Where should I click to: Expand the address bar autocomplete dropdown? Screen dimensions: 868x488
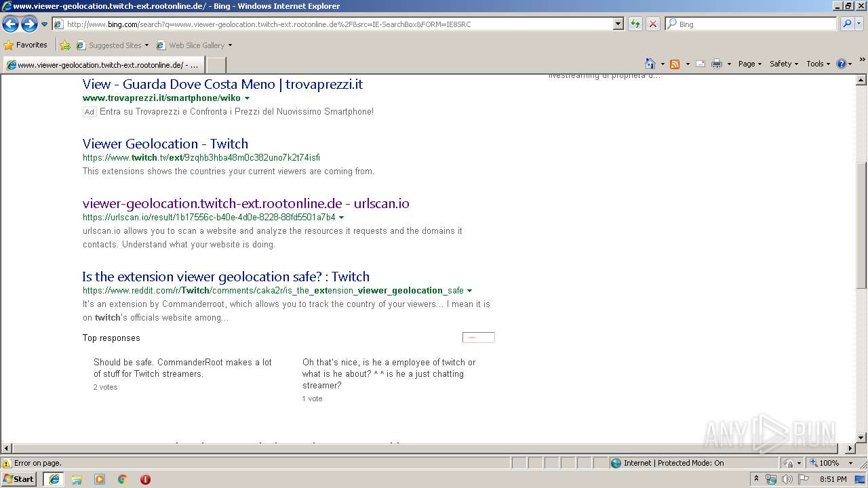[x=618, y=24]
